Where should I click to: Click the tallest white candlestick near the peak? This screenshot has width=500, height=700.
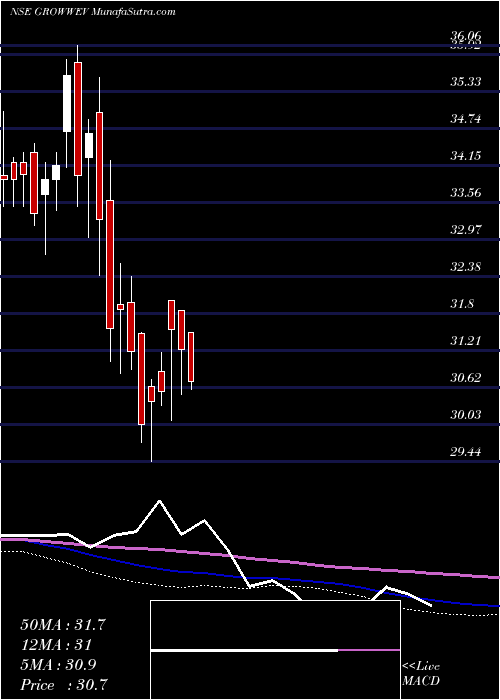[67, 104]
